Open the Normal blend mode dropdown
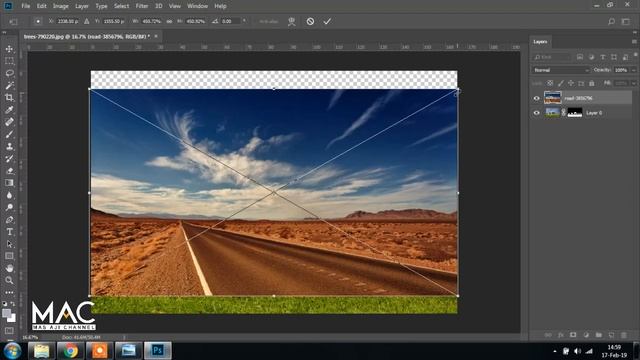Viewport: 640px width, 360px height. [561, 70]
